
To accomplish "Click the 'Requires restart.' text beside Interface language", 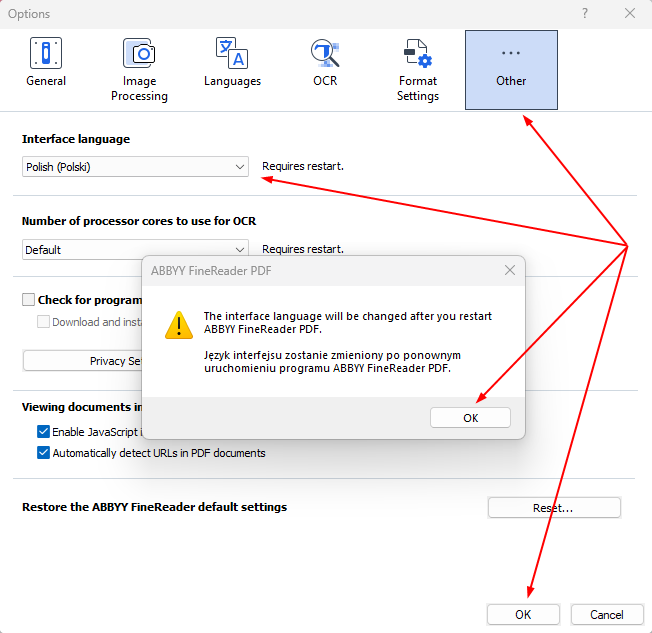I will click(x=303, y=166).
